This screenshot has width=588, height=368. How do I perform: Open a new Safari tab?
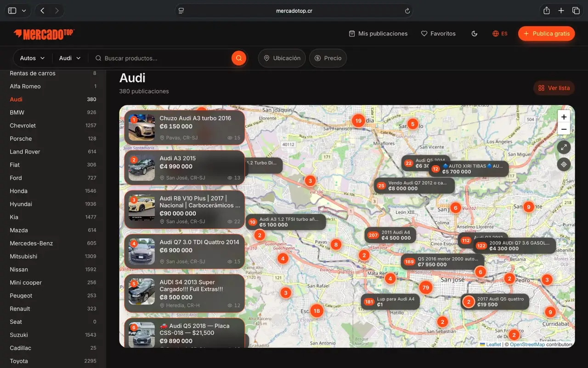coord(561,11)
